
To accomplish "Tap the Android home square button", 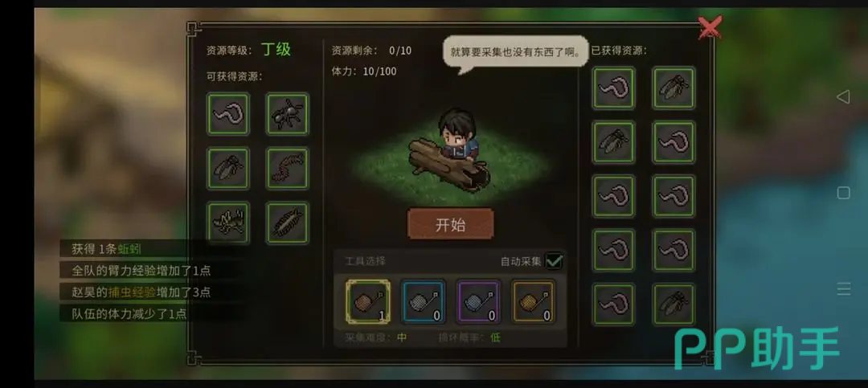I will [x=843, y=193].
